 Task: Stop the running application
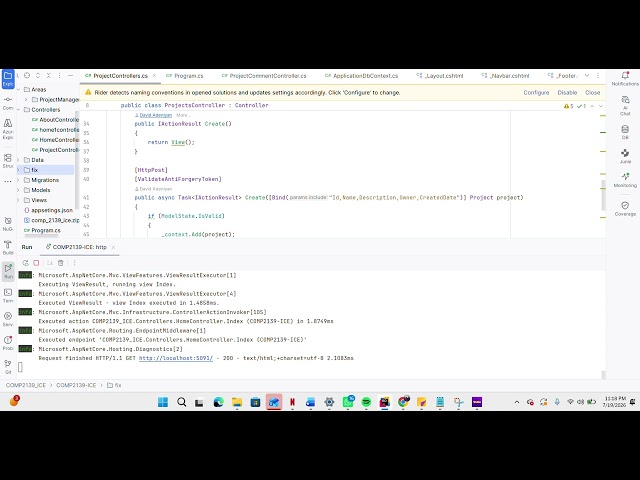pos(36,263)
